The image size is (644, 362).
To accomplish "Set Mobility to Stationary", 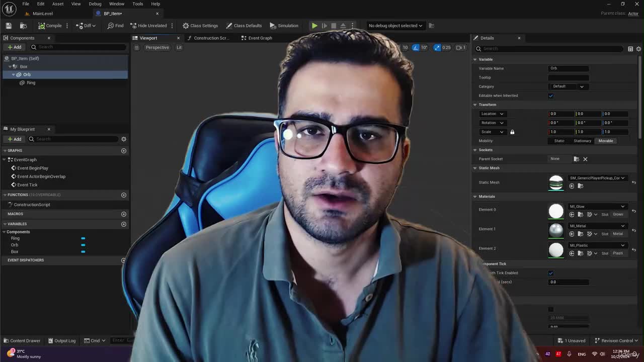I will point(583,141).
